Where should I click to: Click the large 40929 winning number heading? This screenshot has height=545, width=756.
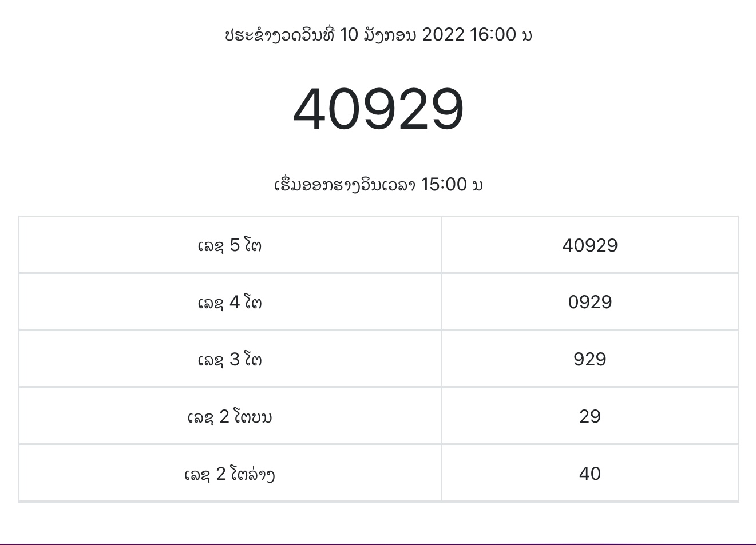pyautogui.click(x=378, y=109)
